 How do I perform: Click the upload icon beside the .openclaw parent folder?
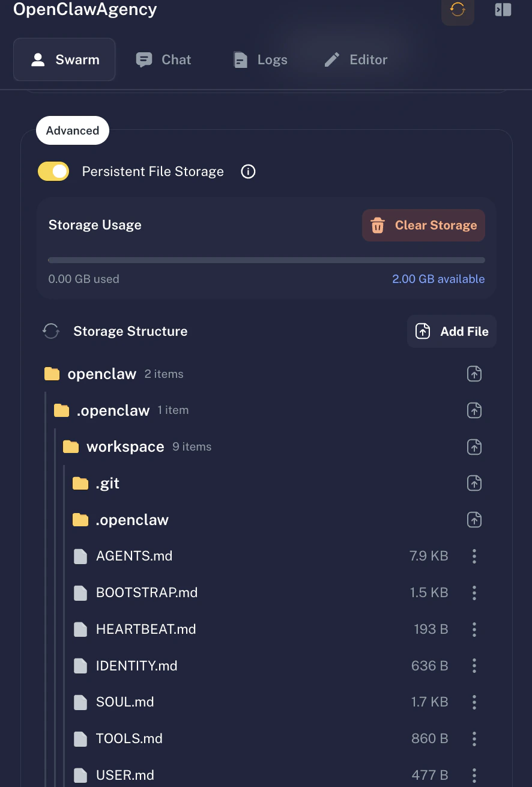pyautogui.click(x=474, y=410)
